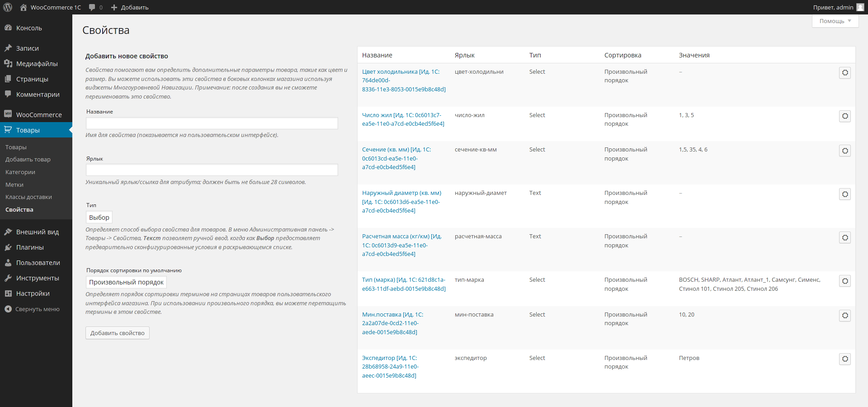Screen dimensions: 868x407
Task: Open terms gear icon for Число жил
Action: [x=845, y=116]
